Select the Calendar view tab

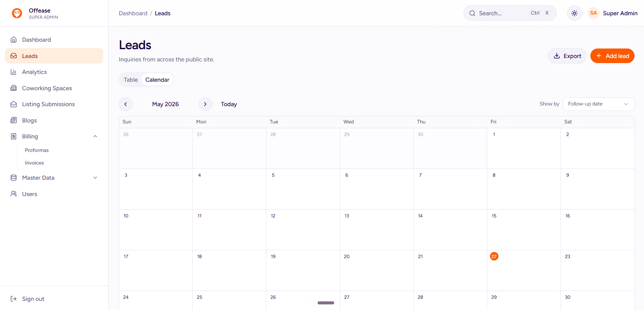(x=157, y=80)
